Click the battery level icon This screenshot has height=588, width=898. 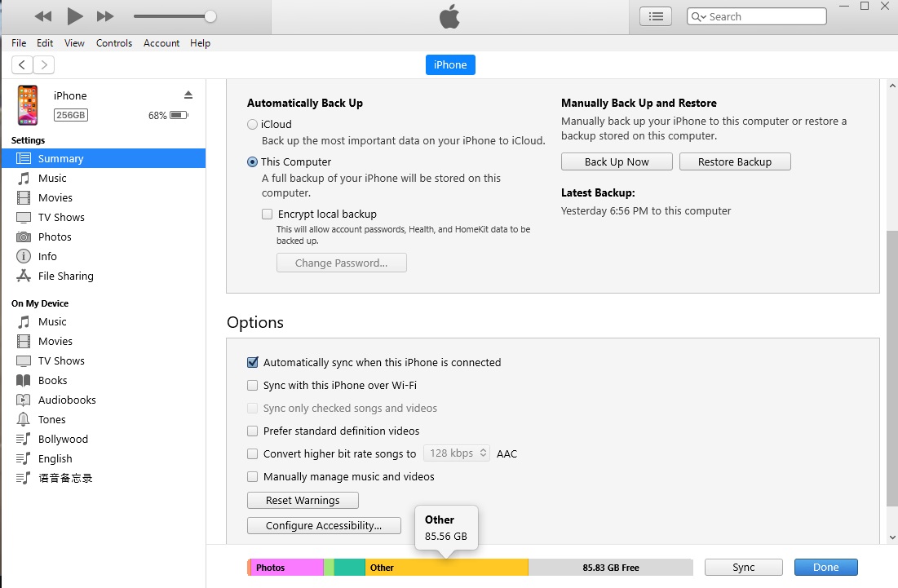pyautogui.click(x=179, y=115)
